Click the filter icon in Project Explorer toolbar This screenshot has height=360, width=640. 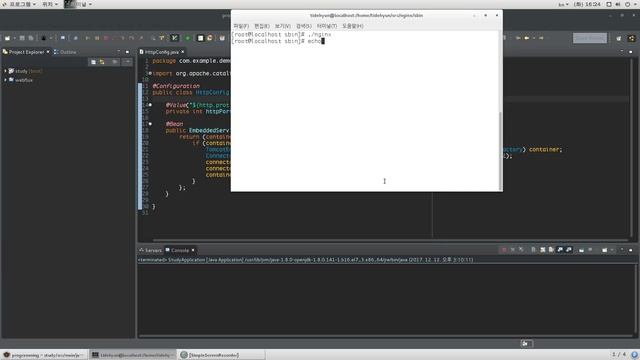(x=115, y=62)
